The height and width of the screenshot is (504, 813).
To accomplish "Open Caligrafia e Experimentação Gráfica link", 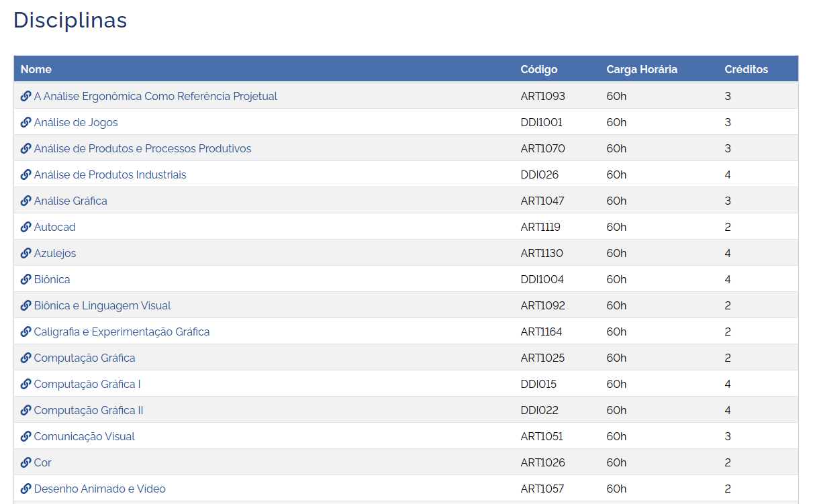I will point(122,332).
